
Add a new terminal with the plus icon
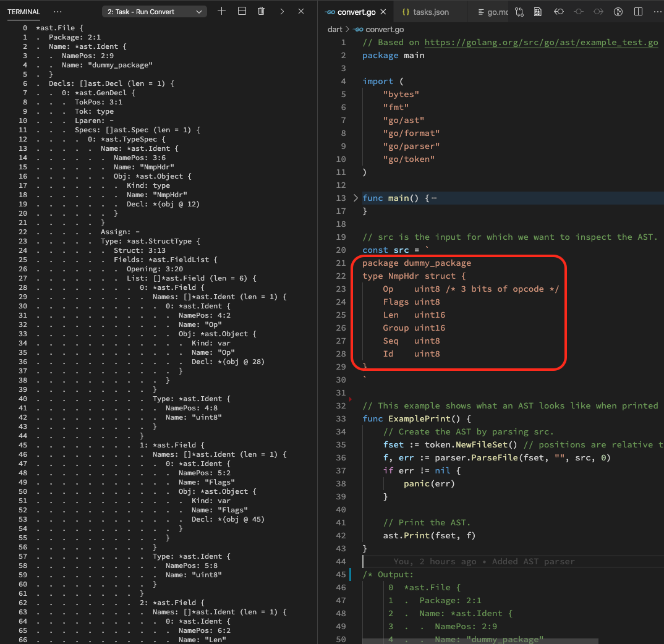[x=222, y=11]
